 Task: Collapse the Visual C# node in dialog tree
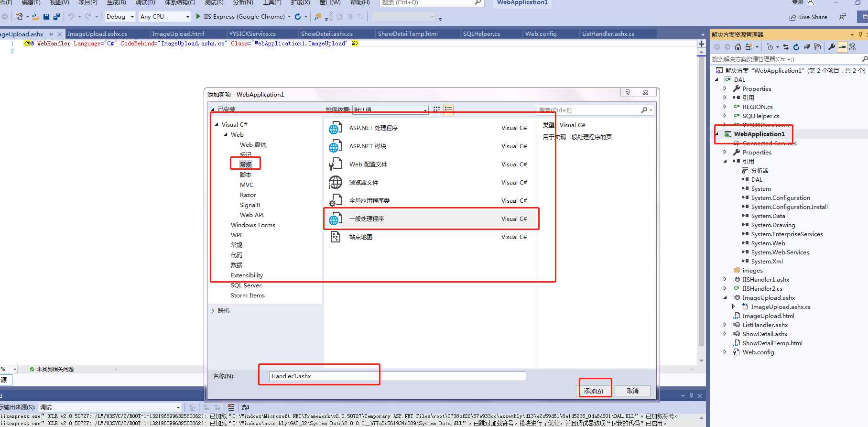[x=217, y=124]
